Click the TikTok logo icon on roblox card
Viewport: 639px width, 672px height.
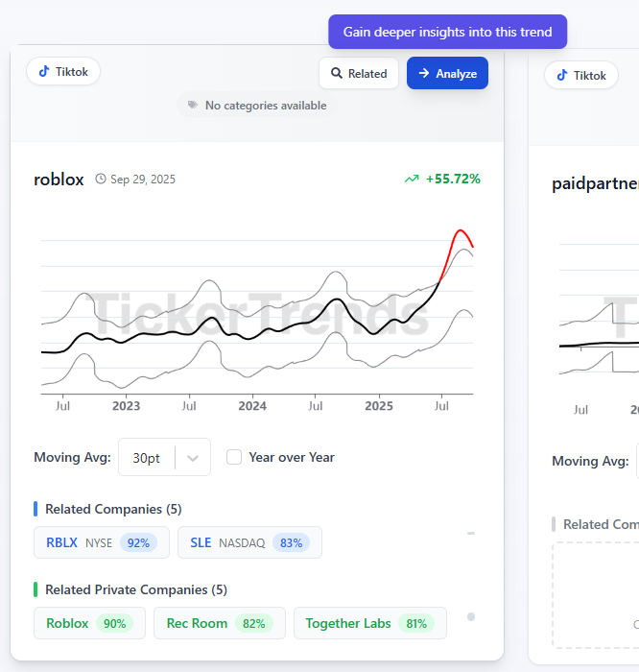coord(44,71)
